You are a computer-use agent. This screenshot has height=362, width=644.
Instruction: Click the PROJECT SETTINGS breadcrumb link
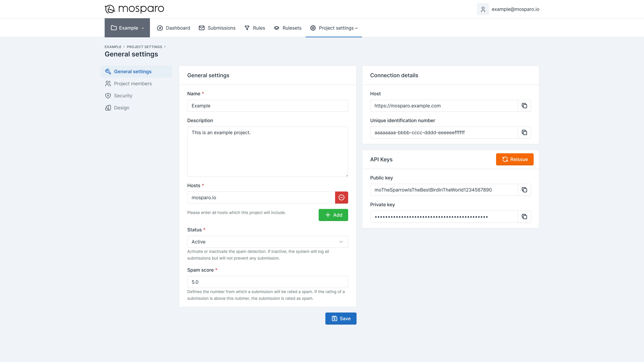click(x=144, y=47)
